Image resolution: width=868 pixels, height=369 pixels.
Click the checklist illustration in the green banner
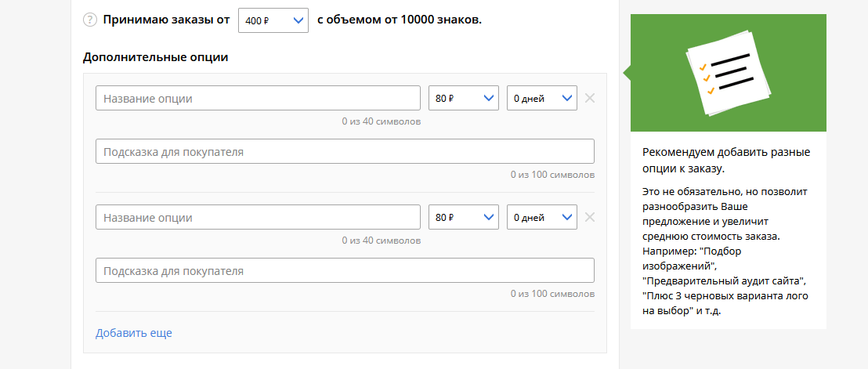coord(728,73)
